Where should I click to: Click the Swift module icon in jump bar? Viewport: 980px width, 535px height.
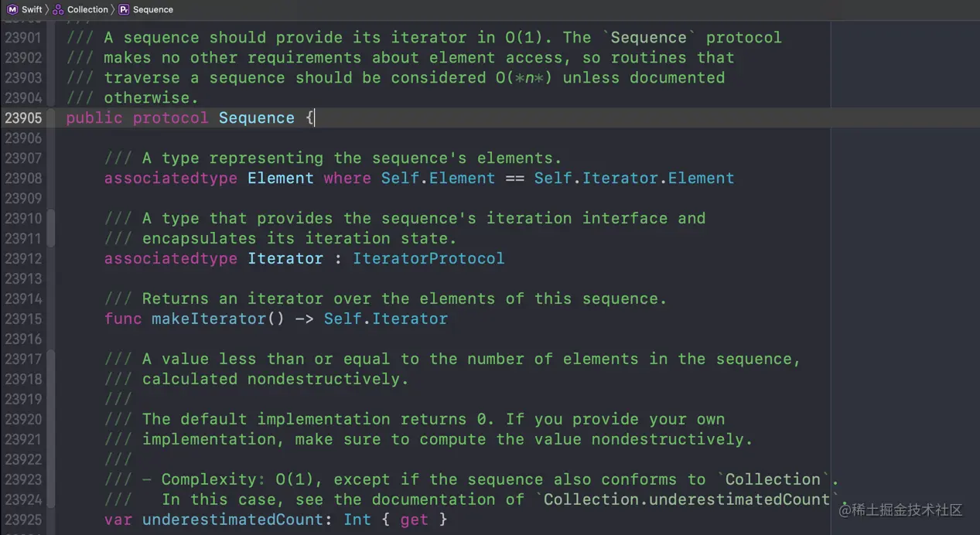[x=12, y=9]
